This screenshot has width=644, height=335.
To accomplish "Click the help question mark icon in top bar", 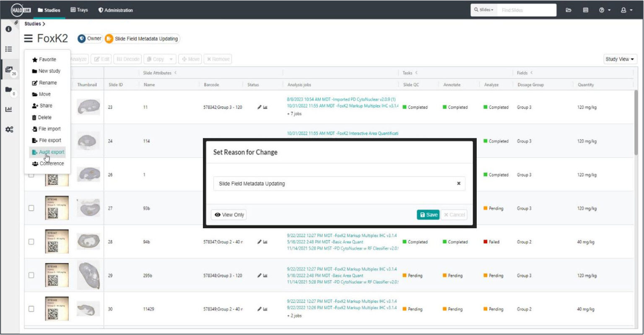I will tap(601, 9).
